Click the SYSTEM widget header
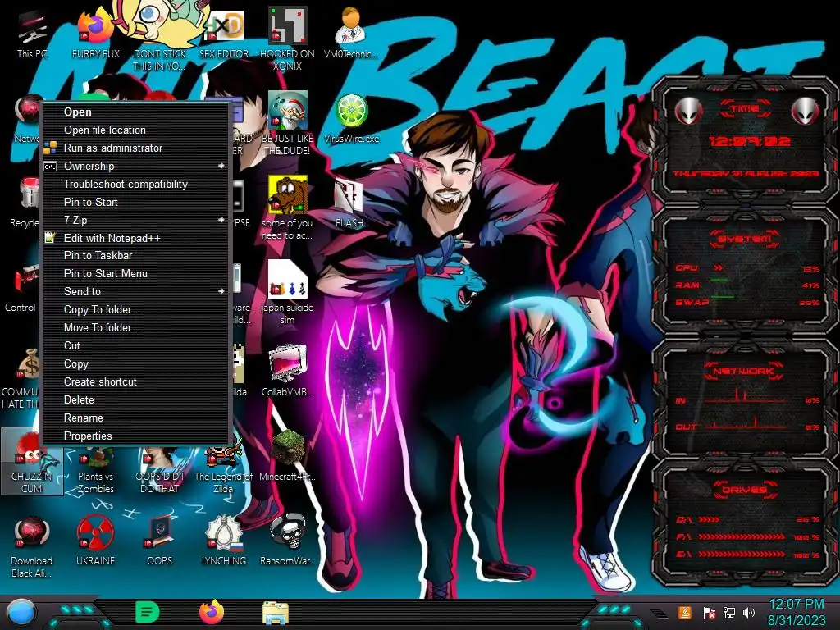Viewport: 840px width, 630px height. (745, 239)
